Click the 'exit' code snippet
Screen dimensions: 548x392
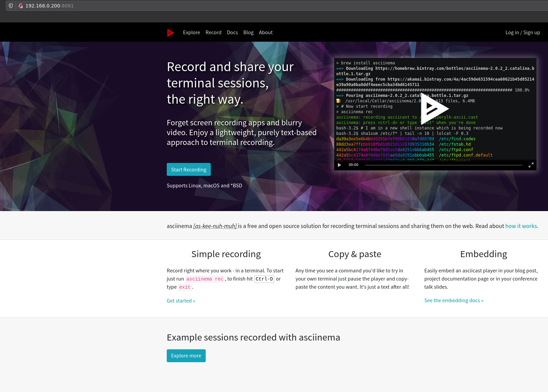185,287
